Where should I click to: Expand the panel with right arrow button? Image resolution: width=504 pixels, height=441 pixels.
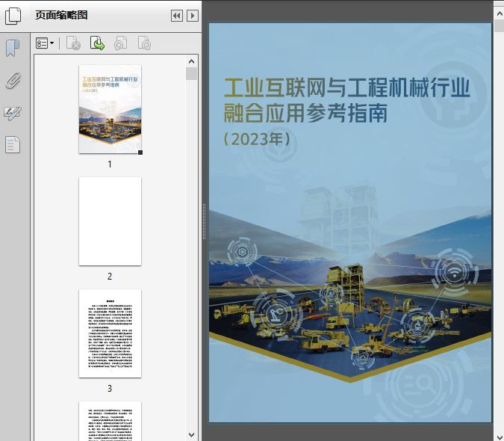pyautogui.click(x=192, y=16)
